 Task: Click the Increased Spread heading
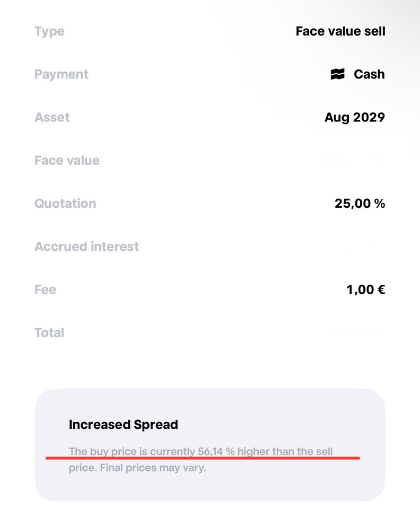point(124,425)
